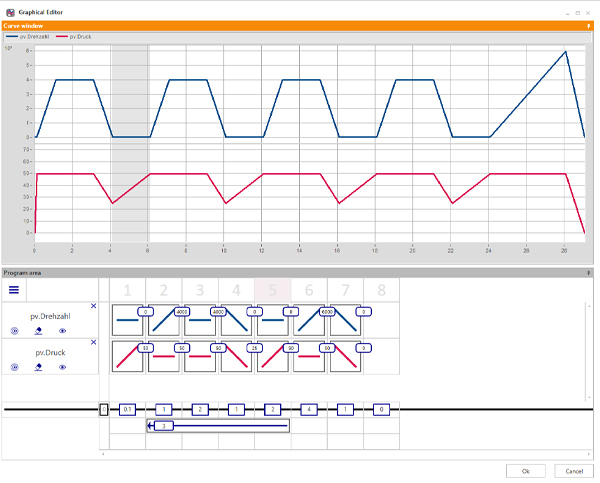
Task: Open the hamburger menu in Program area
Action: [14, 290]
